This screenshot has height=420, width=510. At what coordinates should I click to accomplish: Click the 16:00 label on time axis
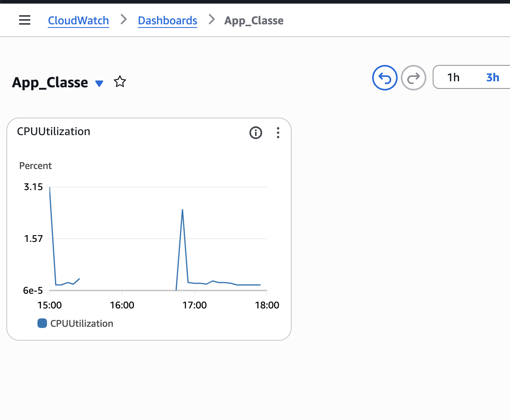click(x=122, y=305)
